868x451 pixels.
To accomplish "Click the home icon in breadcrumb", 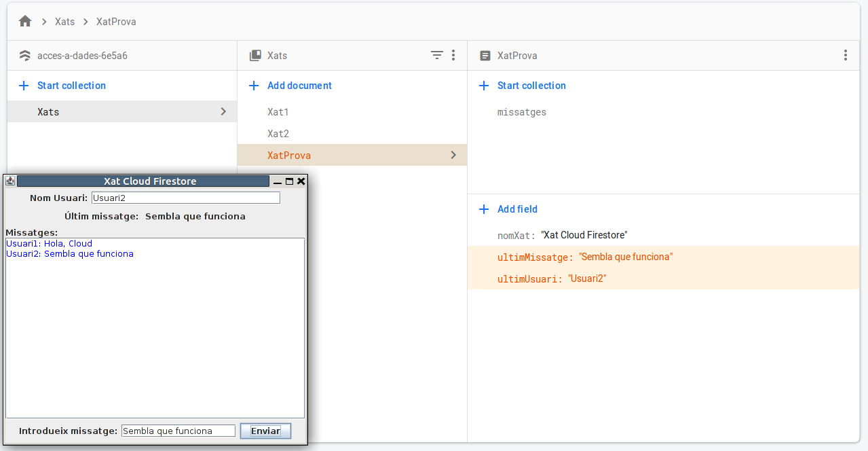I will pos(25,22).
